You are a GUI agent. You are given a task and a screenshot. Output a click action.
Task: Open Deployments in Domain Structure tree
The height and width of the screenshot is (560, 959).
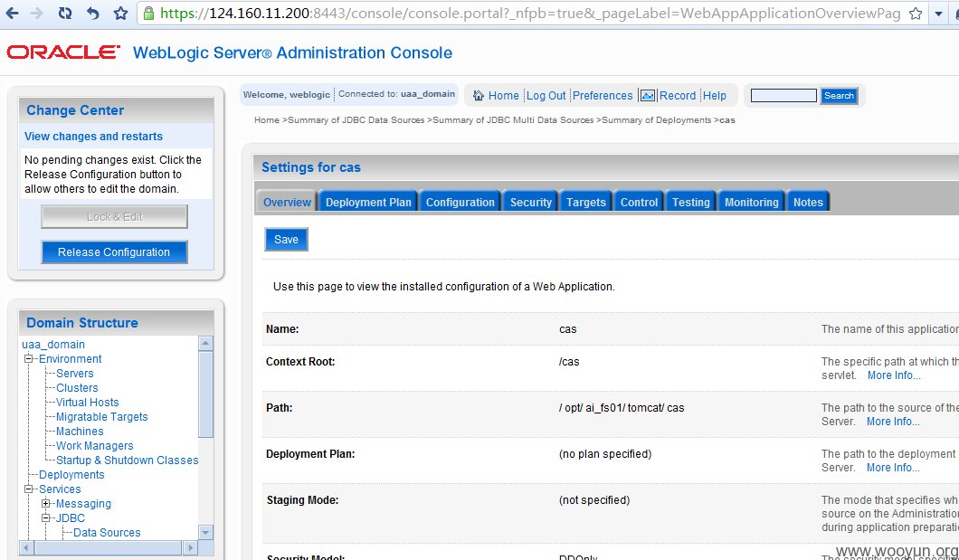tap(71, 474)
